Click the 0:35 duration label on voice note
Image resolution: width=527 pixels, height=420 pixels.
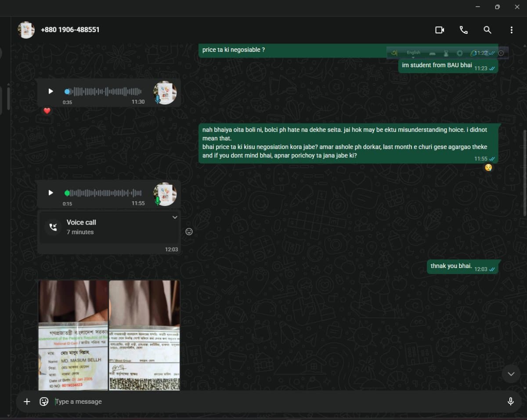tap(67, 102)
